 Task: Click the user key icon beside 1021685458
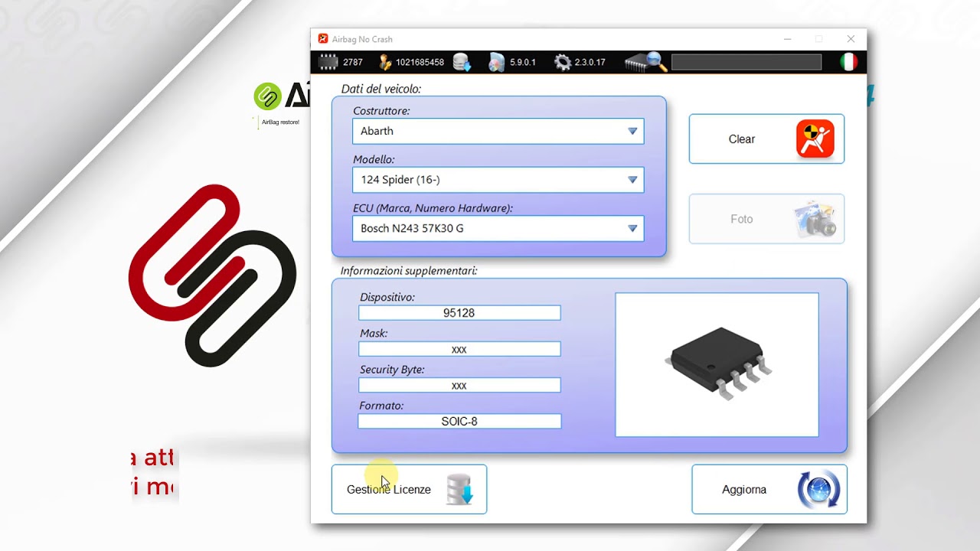point(385,62)
